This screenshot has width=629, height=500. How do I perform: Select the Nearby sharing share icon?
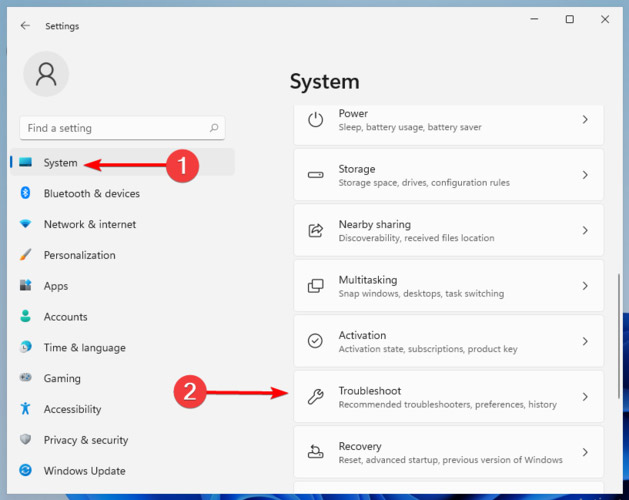coord(316,230)
